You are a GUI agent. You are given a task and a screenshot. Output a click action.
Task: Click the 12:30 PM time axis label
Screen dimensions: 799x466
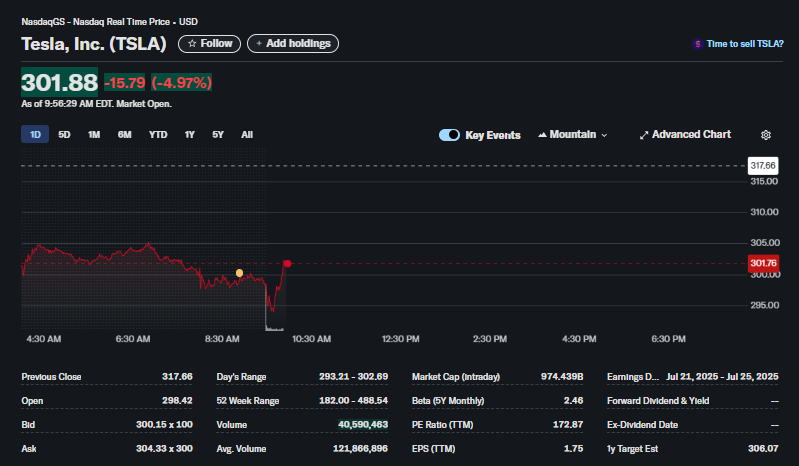point(401,339)
